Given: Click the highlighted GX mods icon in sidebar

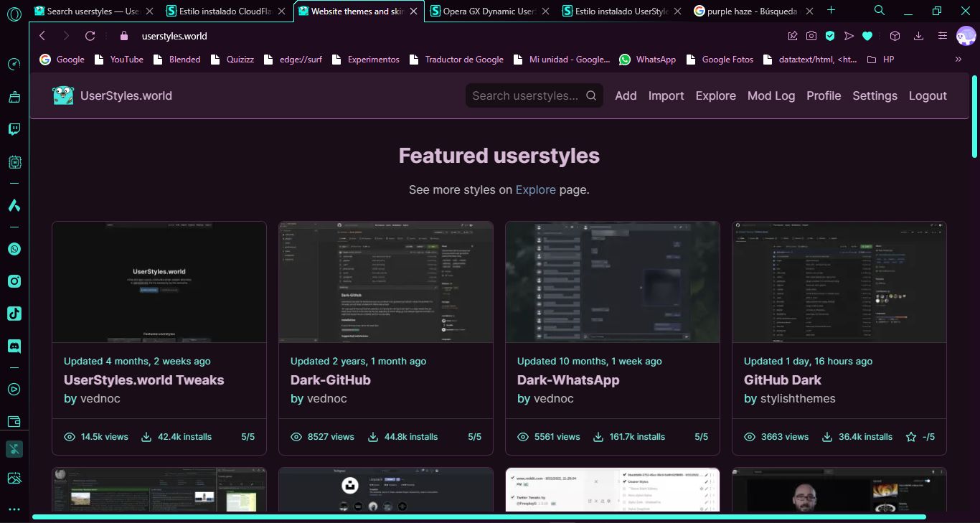Looking at the screenshot, I should pyautogui.click(x=14, y=449).
